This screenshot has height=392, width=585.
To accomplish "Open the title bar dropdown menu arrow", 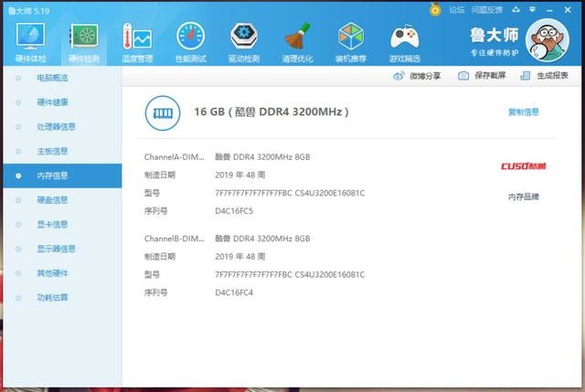I will coord(533,9).
